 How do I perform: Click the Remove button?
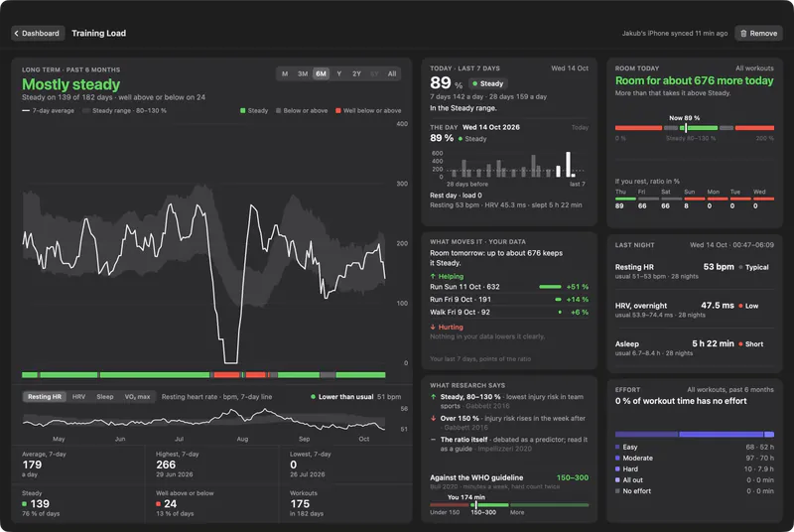[758, 34]
